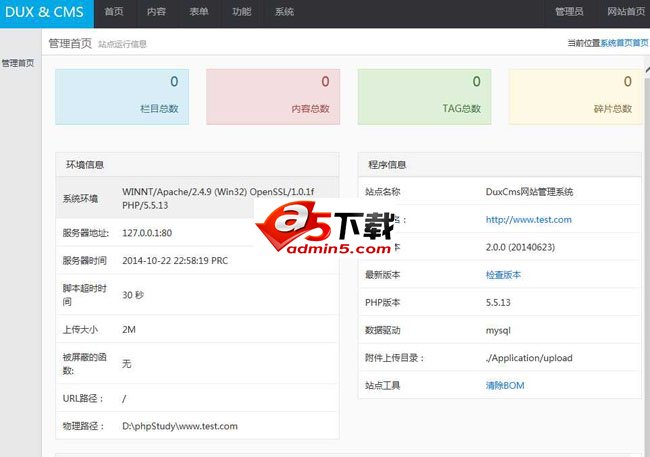Open the 管理员 menu
This screenshot has height=457, width=650.
(x=569, y=12)
